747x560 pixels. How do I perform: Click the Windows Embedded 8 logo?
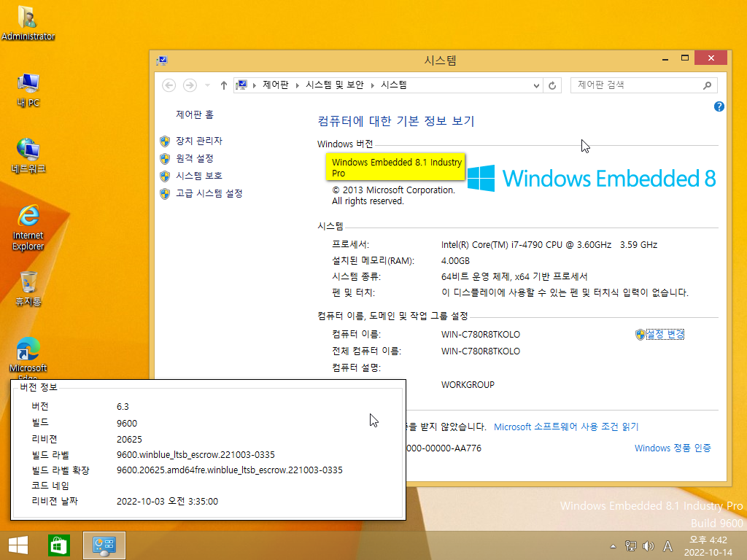point(591,179)
